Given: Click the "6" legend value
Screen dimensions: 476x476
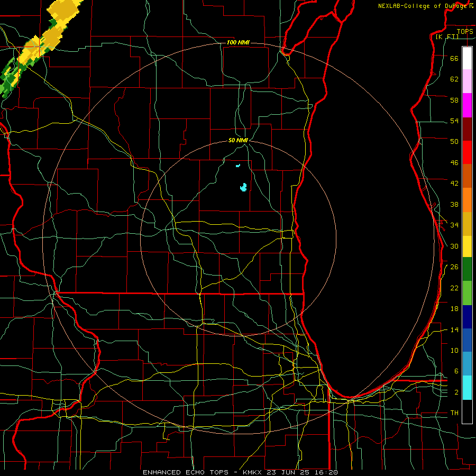Looking at the screenshot, I should pyautogui.click(x=456, y=371).
